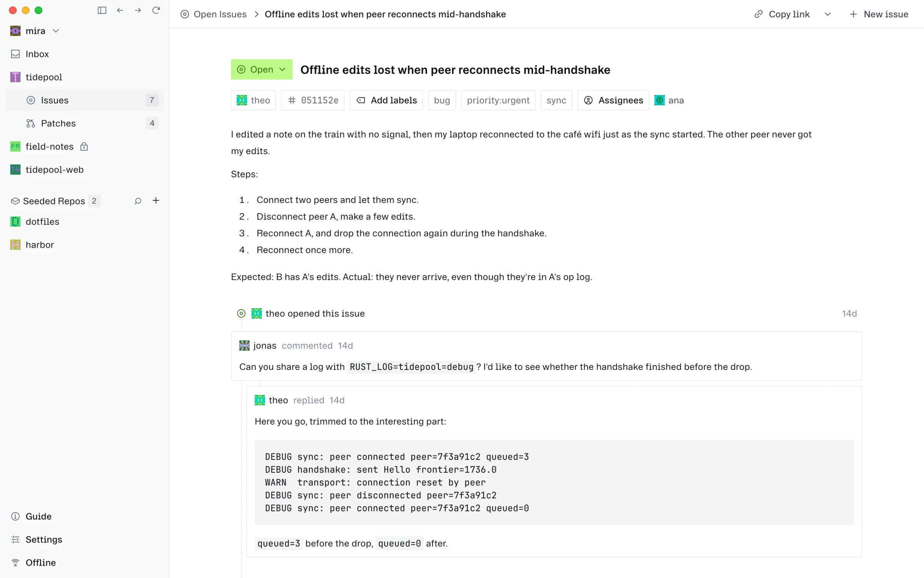This screenshot has width=924, height=578.
Task: Toggle the sidebar panel icon
Action: click(102, 10)
